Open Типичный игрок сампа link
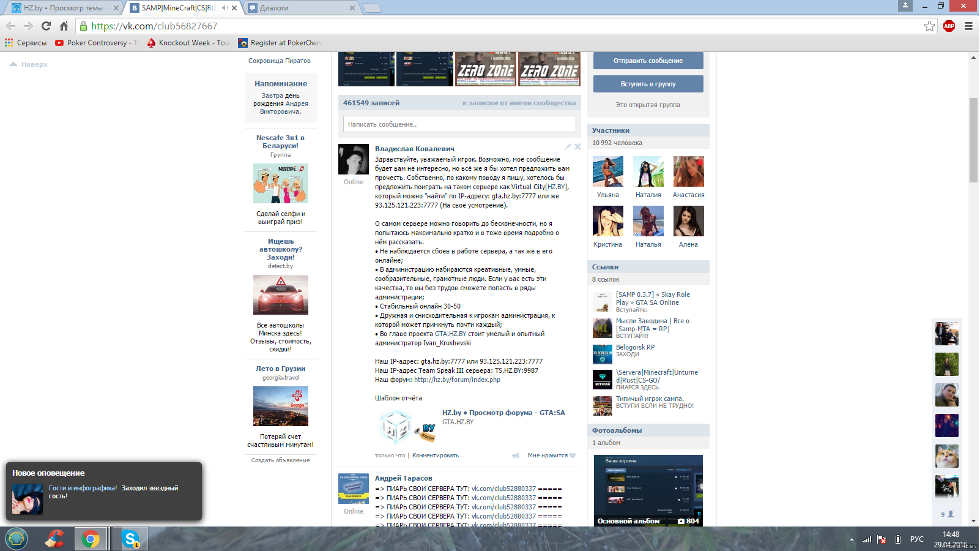Viewport: 980px width, 551px height. click(650, 399)
